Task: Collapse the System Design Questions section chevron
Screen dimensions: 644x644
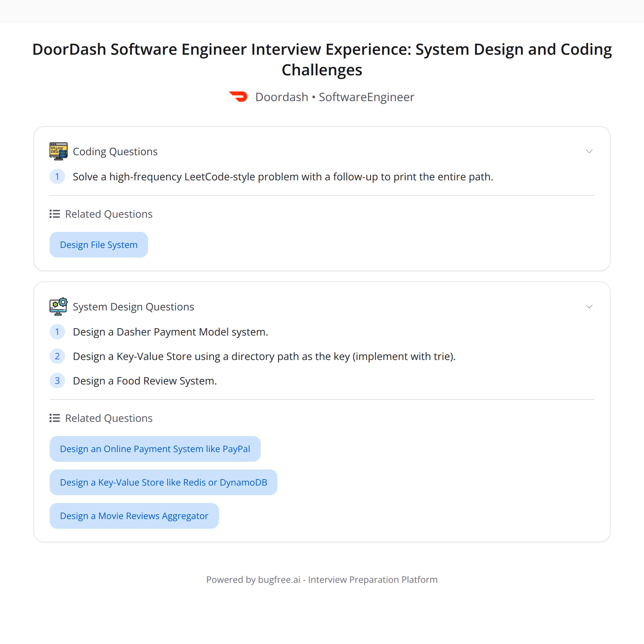Action: (589, 307)
